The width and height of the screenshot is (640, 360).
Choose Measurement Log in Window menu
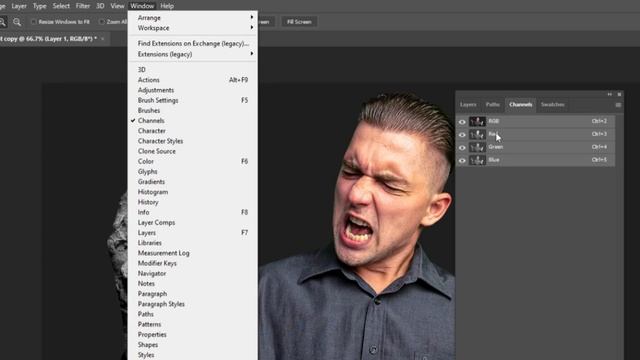click(193, 253)
